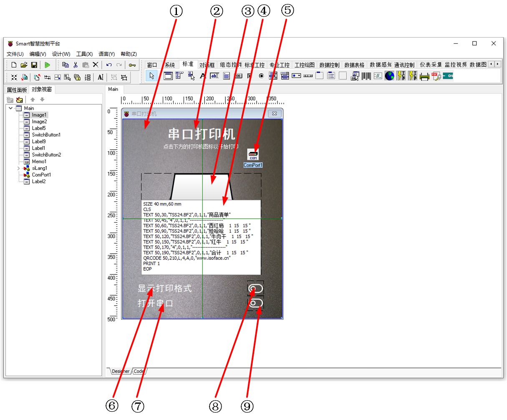Close the 串口打印机 design form
507x420 pixels.
(275, 113)
